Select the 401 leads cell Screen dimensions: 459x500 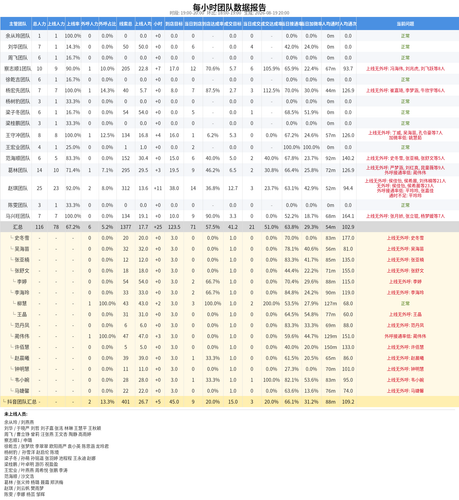pos(126,402)
